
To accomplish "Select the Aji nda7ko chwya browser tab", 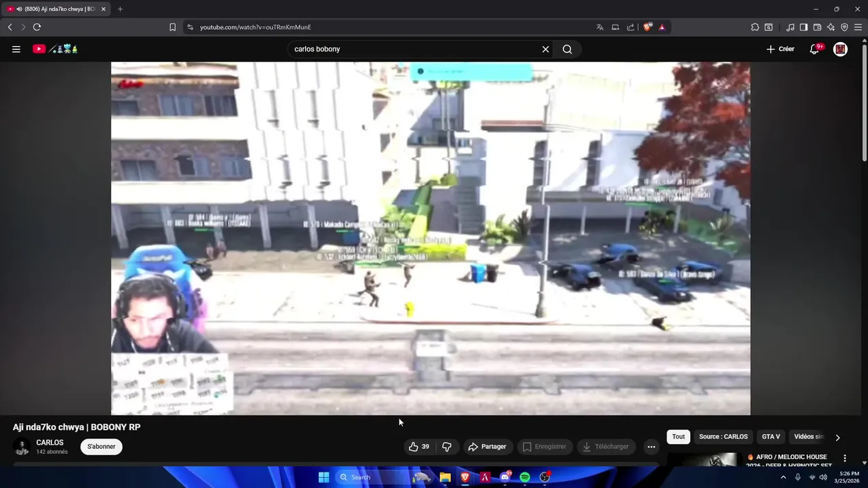I will tap(56, 9).
